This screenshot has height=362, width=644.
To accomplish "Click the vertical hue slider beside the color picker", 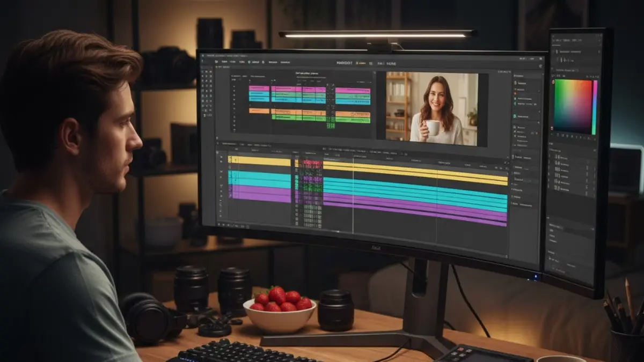I will tap(595, 107).
